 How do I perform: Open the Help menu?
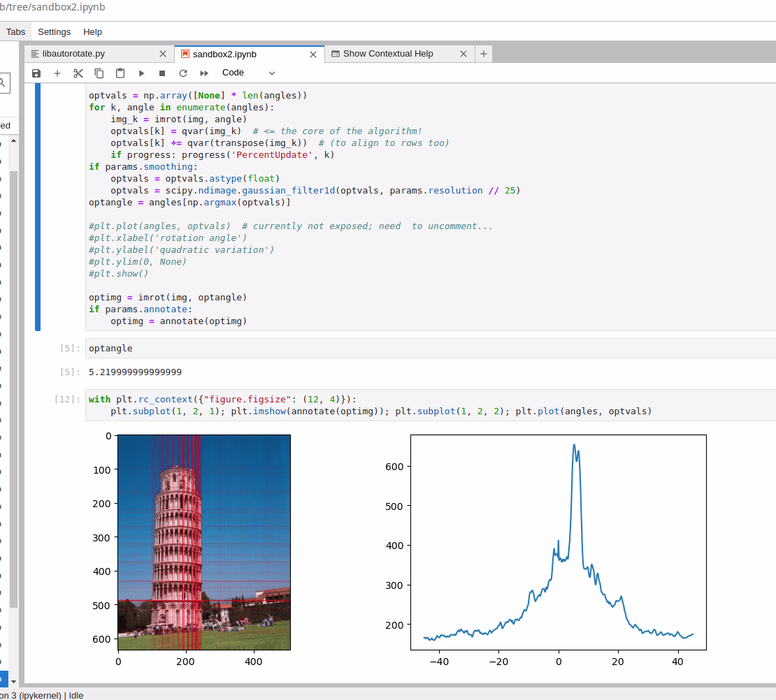pos(92,31)
